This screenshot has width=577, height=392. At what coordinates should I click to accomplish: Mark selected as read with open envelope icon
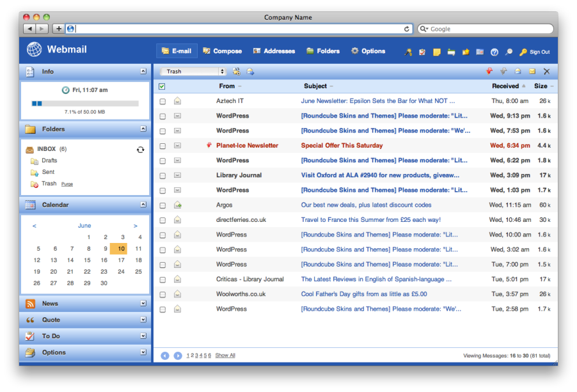518,71
